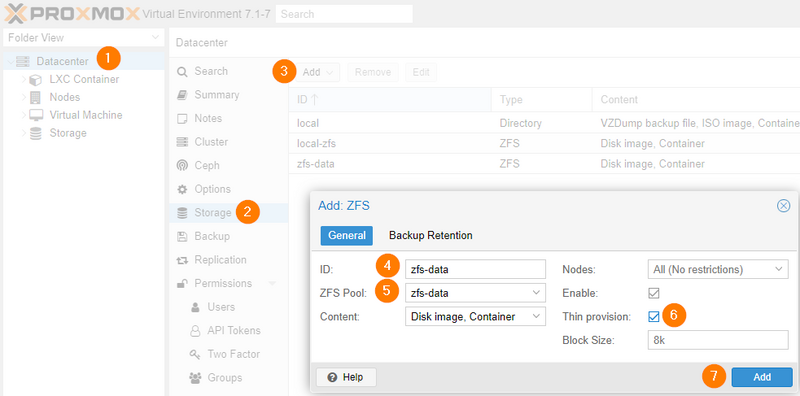
Task: Click the Cluster servers icon
Action: (182, 142)
